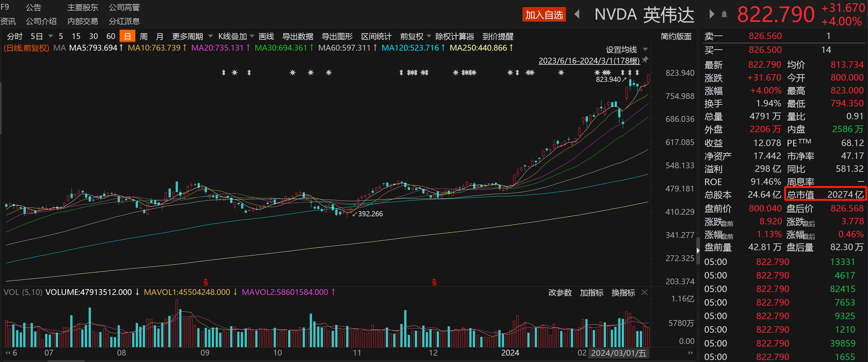The width and height of the screenshot is (868, 362).
Task: Click the S marker near December
Action: tap(434, 282)
